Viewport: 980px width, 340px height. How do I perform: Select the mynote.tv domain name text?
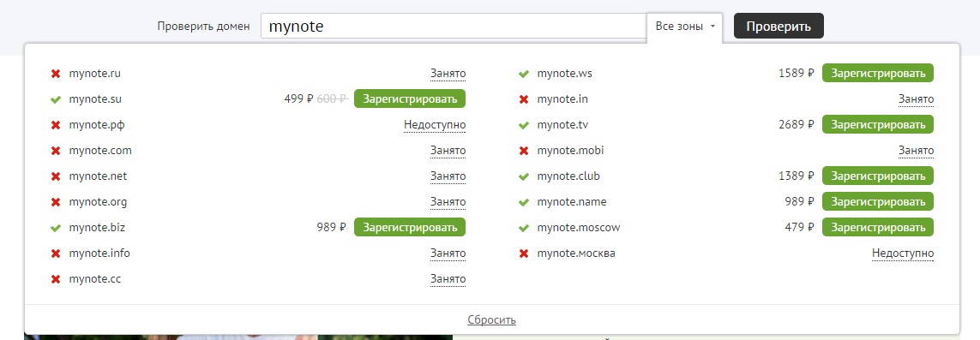562,125
